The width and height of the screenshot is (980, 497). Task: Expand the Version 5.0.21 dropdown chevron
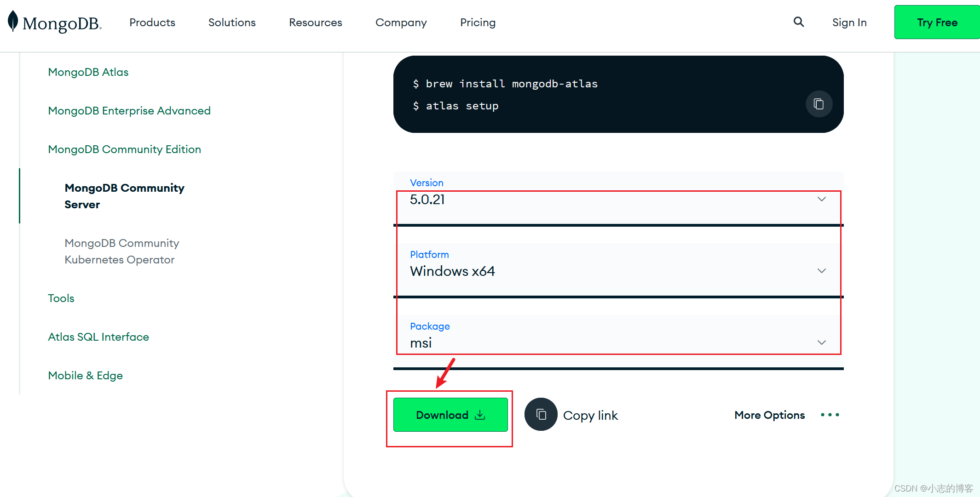822,199
